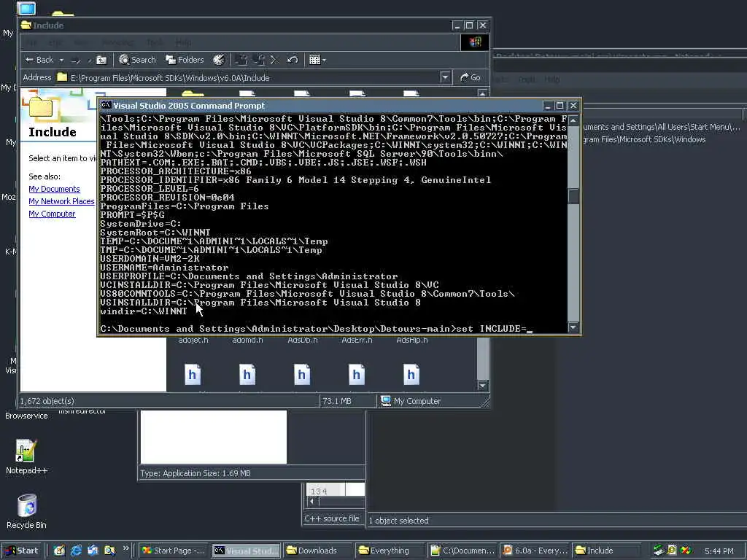Select the AdsErr.h file
Viewport: 747px width, 560px height.
pyautogui.click(x=357, y=340)
